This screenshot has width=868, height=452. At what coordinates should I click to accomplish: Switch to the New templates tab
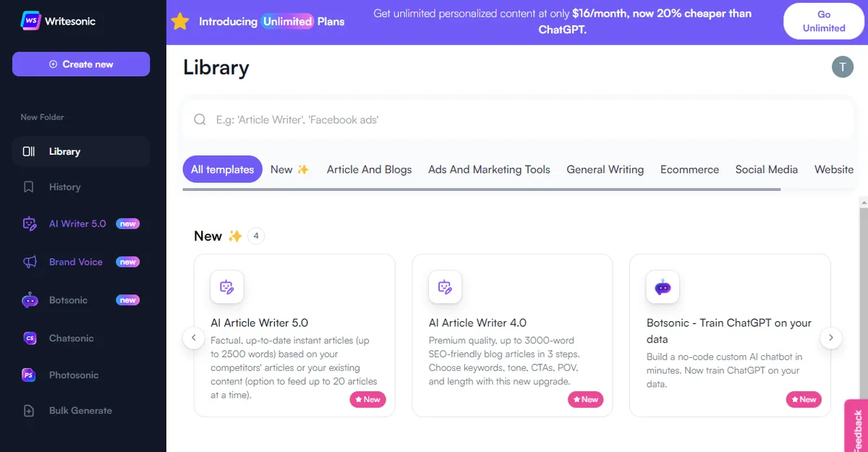pos(289,169)
